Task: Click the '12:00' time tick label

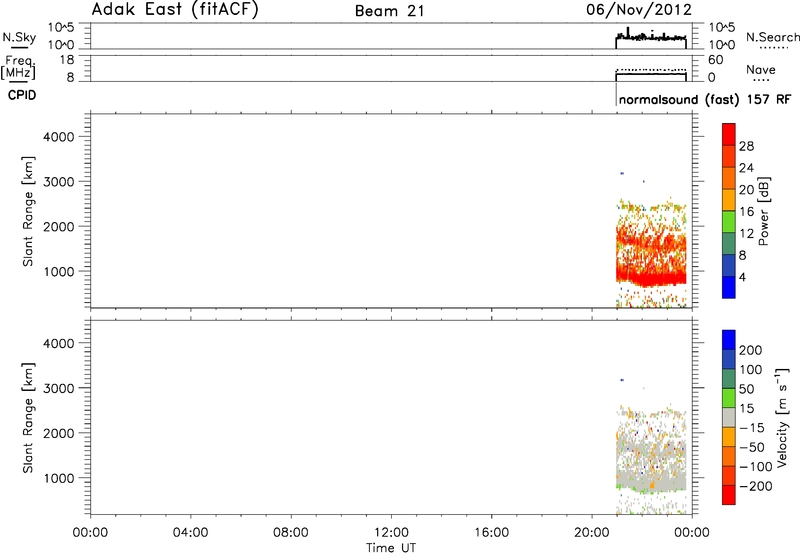Action: point(391,533)
